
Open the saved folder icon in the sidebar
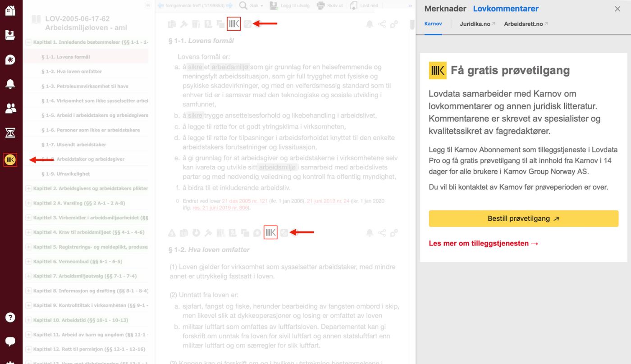pyautogui.click(x=10, y=35)
